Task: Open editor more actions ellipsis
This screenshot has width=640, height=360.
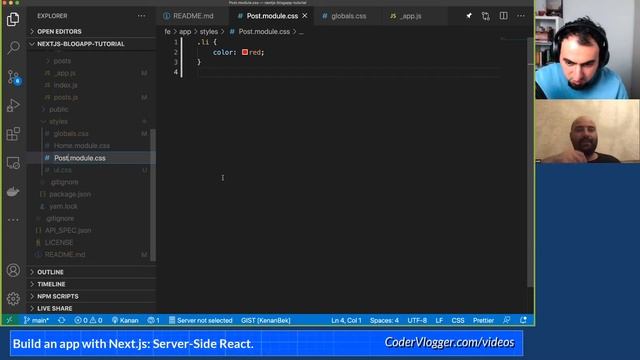Action: pos(521,16)
